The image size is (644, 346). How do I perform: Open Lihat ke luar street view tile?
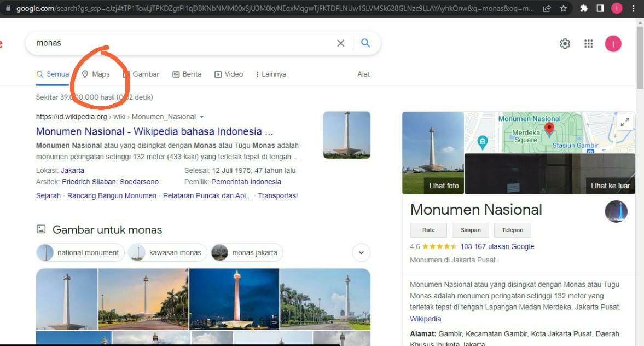tap(550, 174)
